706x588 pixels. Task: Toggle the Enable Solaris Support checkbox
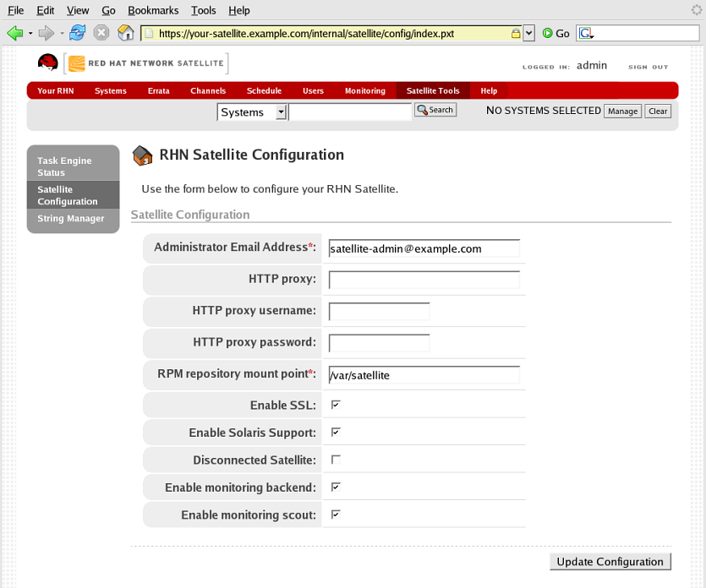pyautogui.click(x=336, y=433)
